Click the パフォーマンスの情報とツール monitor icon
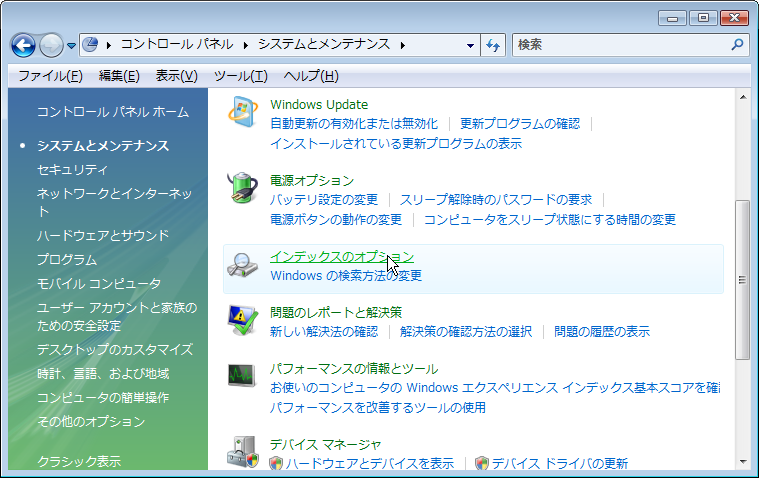This screenshot has width=759, height=478. point(243,375)
